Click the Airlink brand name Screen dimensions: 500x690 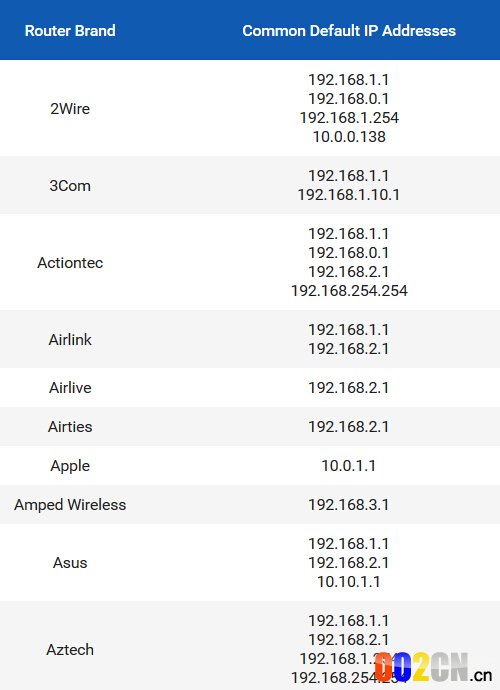(x=70, y=339)
